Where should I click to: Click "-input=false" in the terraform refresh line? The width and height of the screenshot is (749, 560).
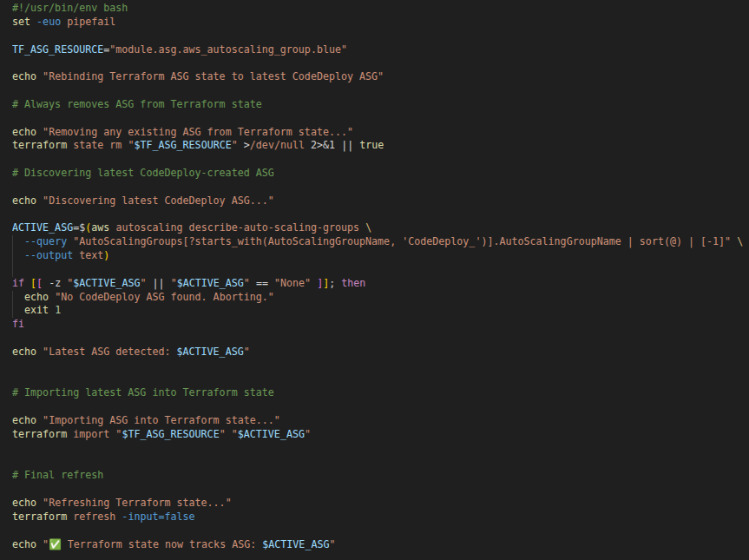tap(157, 516)
